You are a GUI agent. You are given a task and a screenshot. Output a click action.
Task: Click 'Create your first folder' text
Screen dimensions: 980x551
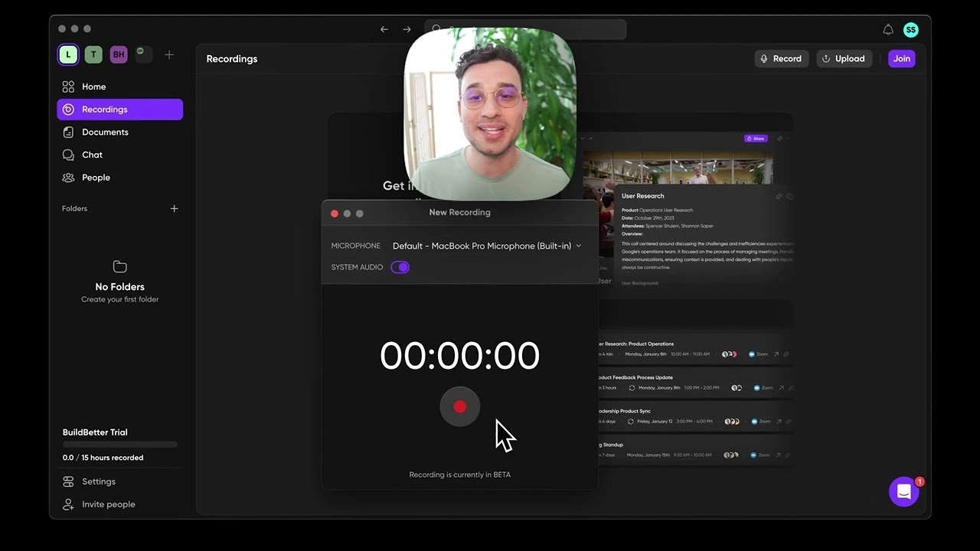pyautogui.click(x=119, y=299)
